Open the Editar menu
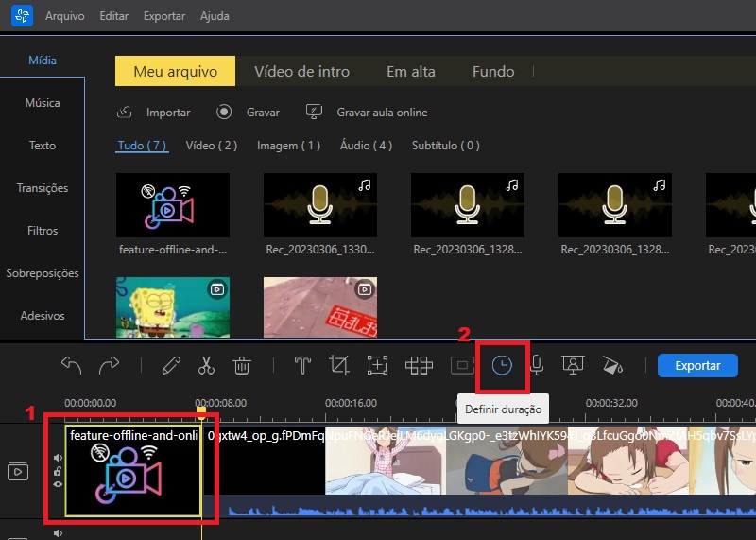The width and height of the screenshot is (756, 540). pos(113,16)
